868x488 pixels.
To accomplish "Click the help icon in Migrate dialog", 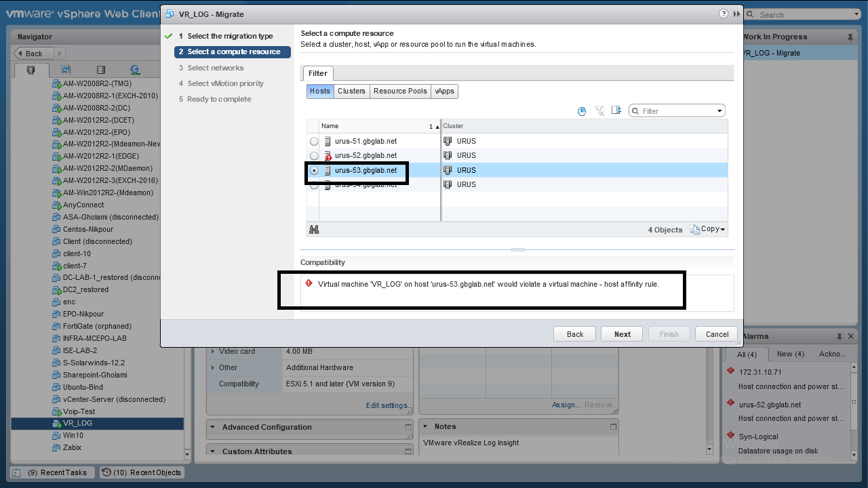I will point(724,14).
